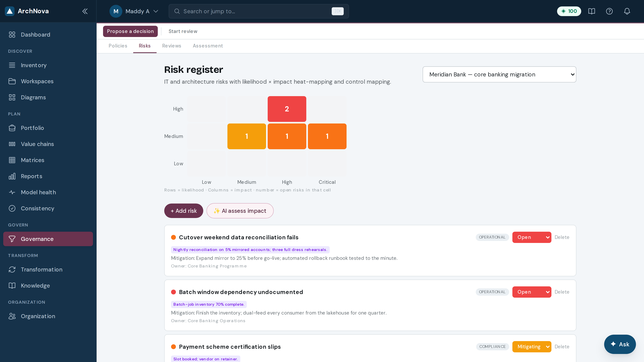Open the Assessment tab
Screen dimensions: 644x362
208,46
